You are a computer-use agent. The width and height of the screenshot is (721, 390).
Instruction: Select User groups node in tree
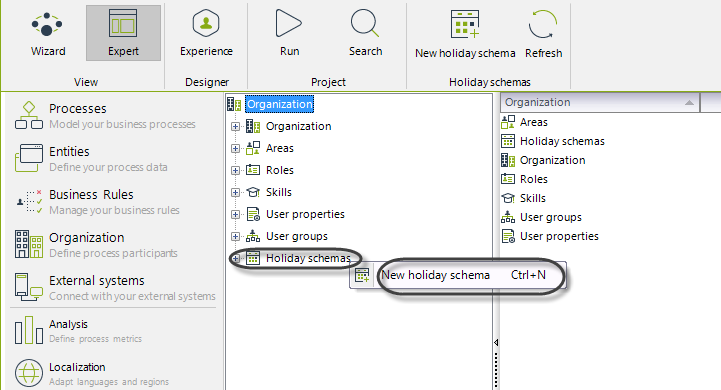[297, 236]
